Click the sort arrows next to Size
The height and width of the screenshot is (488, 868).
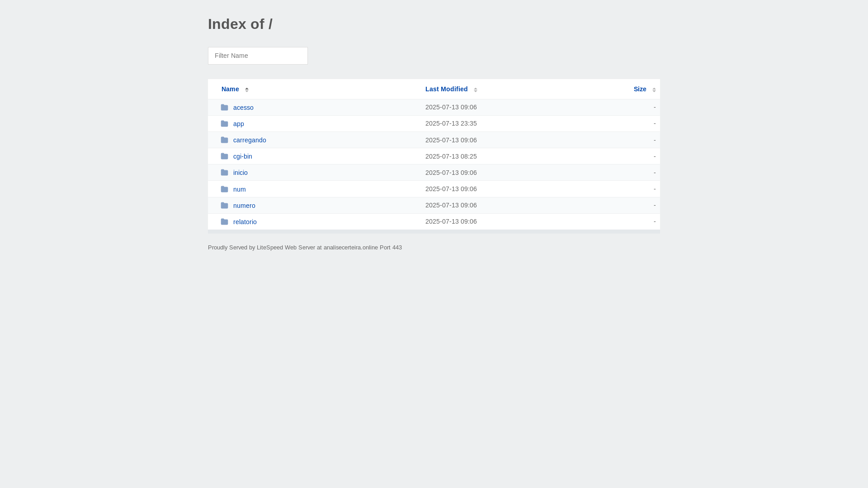[654, 89]
